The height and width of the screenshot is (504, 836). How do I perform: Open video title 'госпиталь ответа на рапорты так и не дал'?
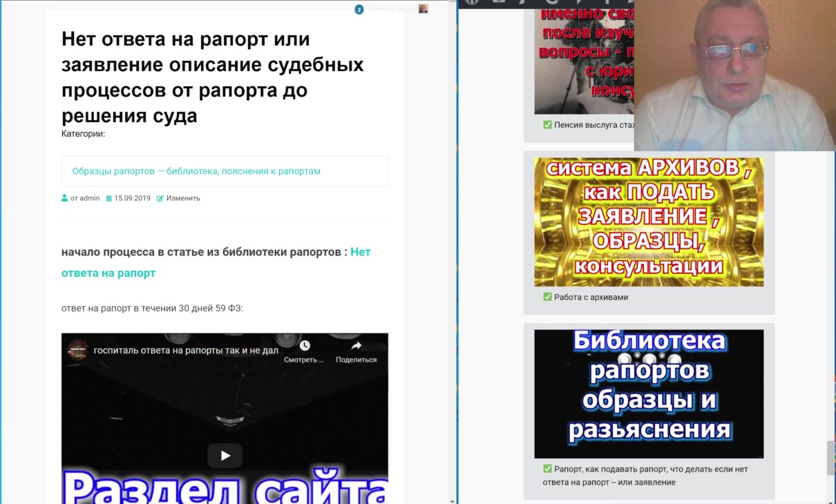click(x=186, y=350)
